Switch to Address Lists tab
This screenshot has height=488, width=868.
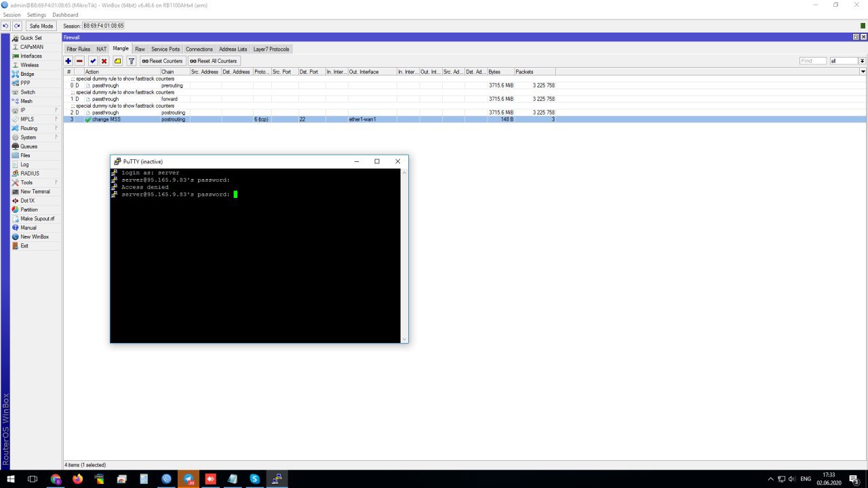tap(233, 49)
